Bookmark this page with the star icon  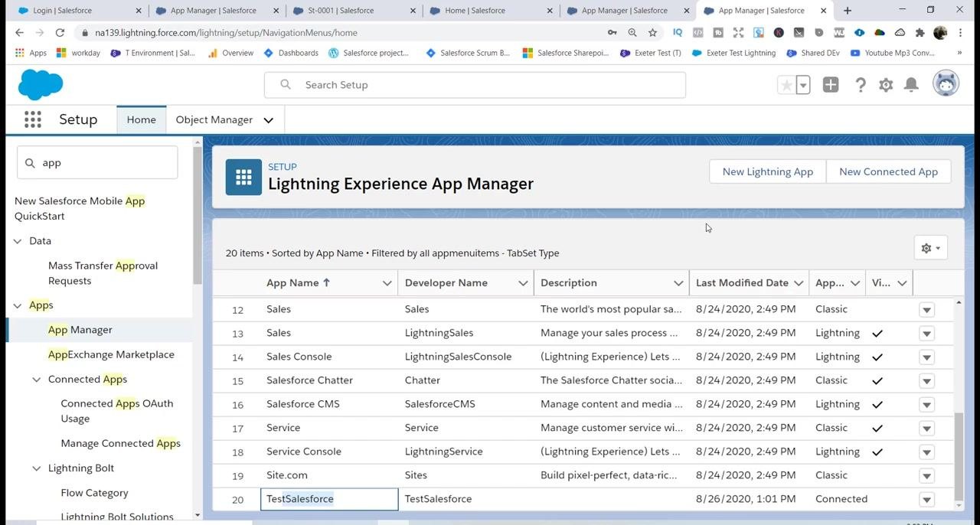(652, 33)
